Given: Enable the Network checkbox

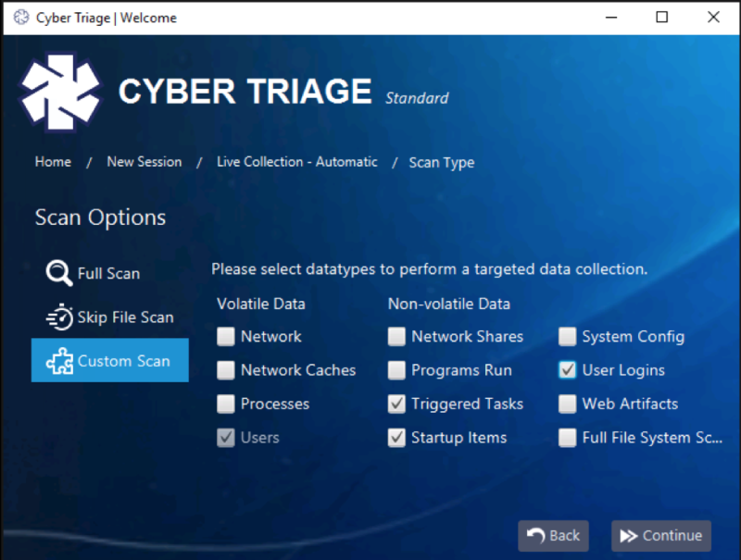Looking at the screenshot, I should point(226,337).
